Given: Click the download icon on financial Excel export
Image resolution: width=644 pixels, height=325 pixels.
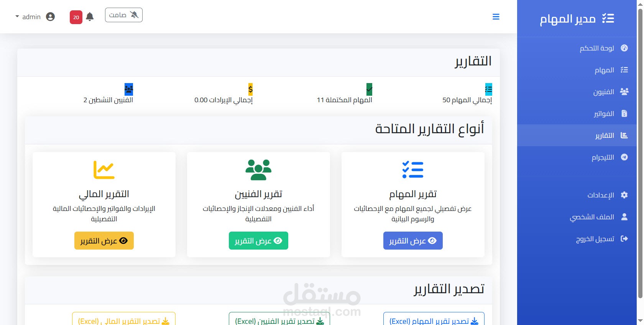Looking at the screenshot, I should point(166,321).
